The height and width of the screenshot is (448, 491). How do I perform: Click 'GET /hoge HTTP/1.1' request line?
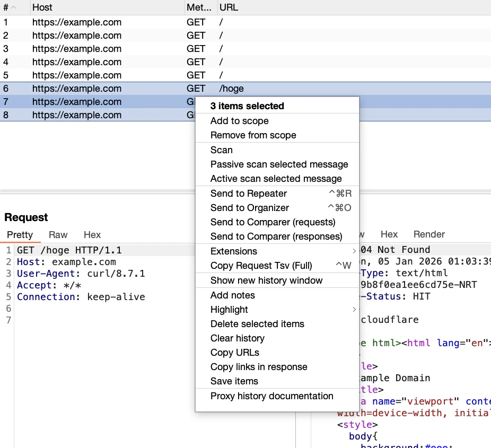(x=69, y=250)
